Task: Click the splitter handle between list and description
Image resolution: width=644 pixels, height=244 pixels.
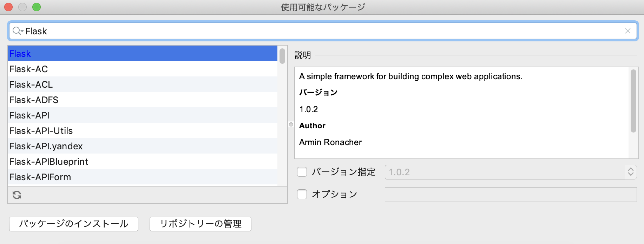Action: click(x=291, y=124)
